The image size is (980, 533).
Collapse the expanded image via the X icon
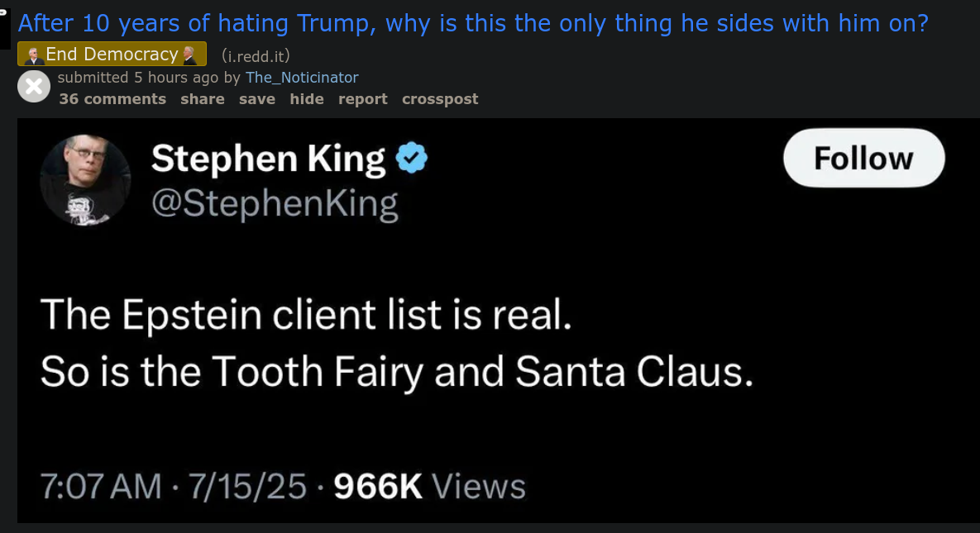point(34,87)
